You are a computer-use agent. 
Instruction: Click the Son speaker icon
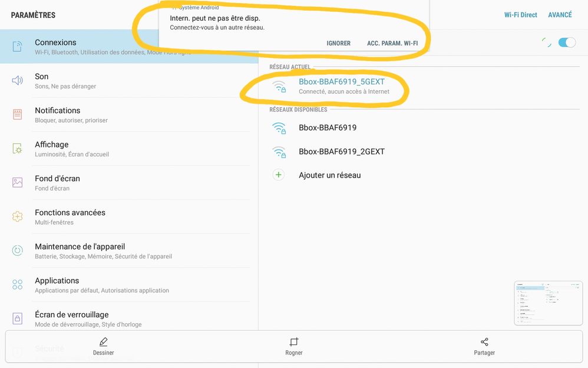pyautogui.click(x=17, y=80)
